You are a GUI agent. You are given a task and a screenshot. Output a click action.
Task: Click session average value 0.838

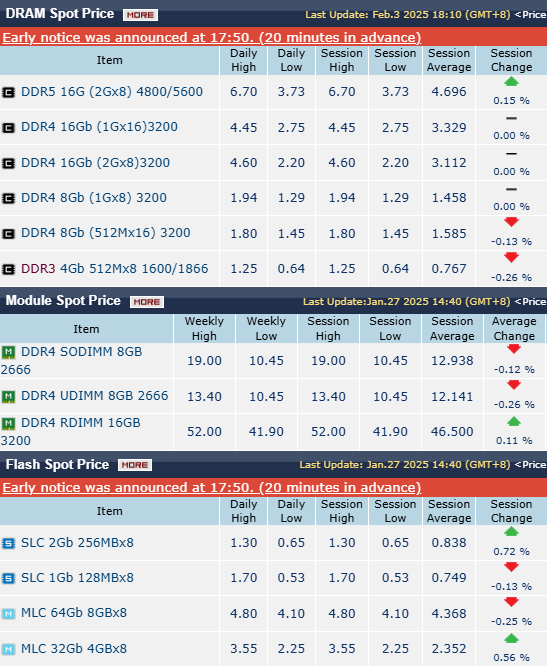[449, 543]
